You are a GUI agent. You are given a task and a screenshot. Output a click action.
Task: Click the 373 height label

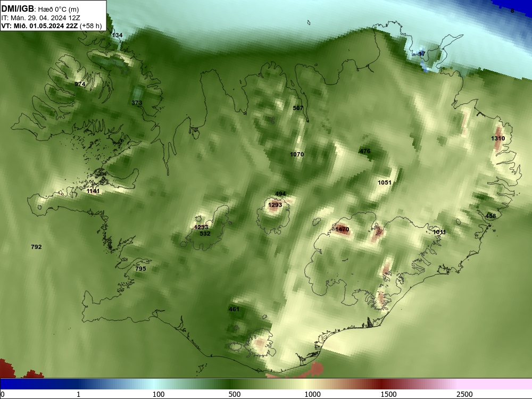coord(137,103)
